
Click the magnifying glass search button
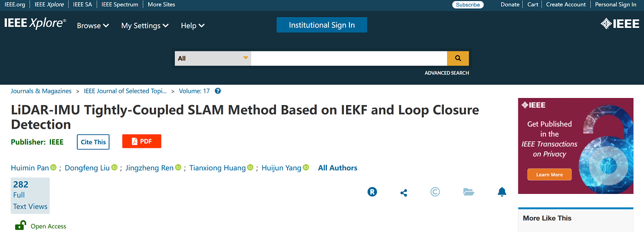[458, 58]
